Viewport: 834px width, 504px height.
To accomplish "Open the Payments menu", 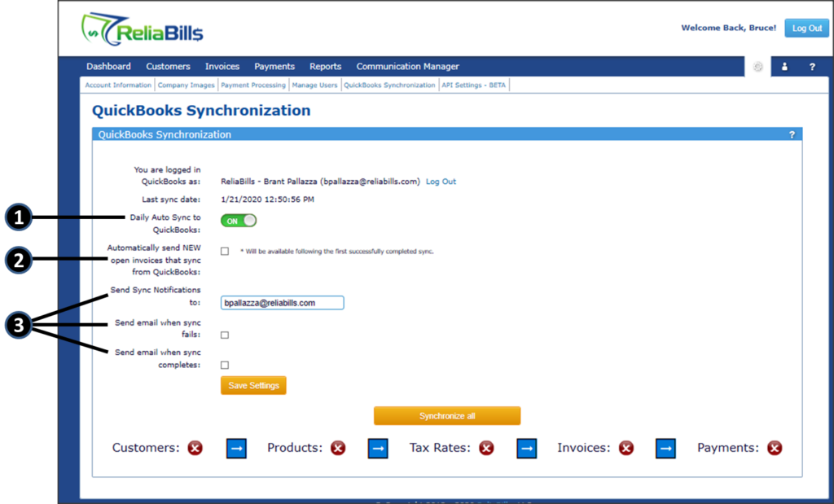I will [274, 67].
